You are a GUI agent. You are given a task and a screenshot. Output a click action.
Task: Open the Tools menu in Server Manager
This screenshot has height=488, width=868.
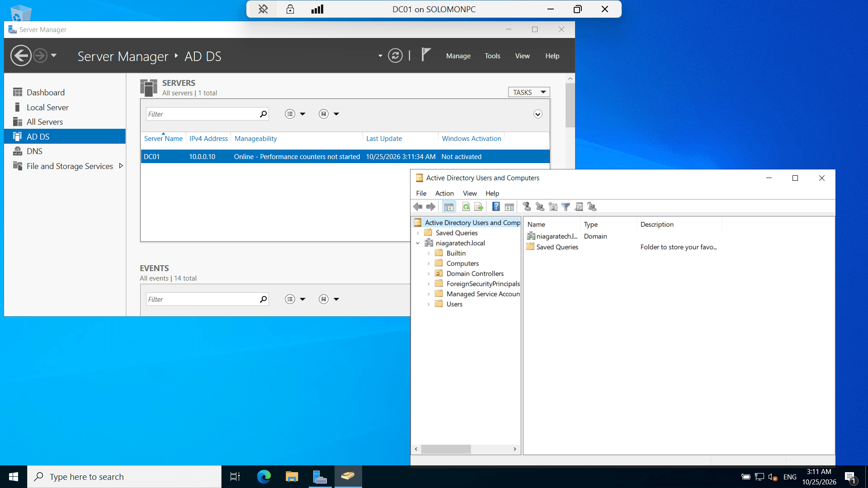492,56
